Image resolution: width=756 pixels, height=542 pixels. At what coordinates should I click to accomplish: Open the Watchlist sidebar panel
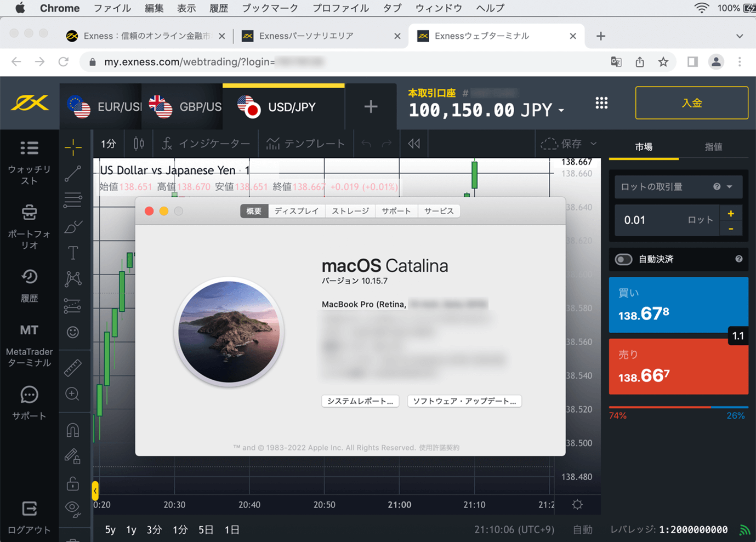coord(29,163)
